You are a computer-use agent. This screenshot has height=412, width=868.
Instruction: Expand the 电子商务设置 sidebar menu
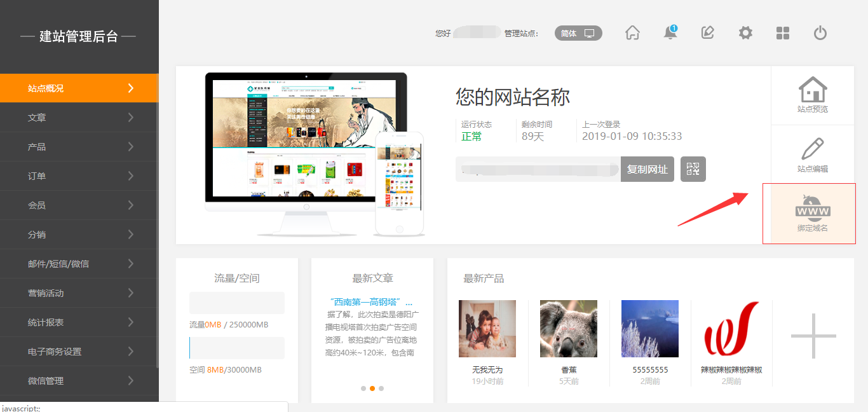point(79,352)
